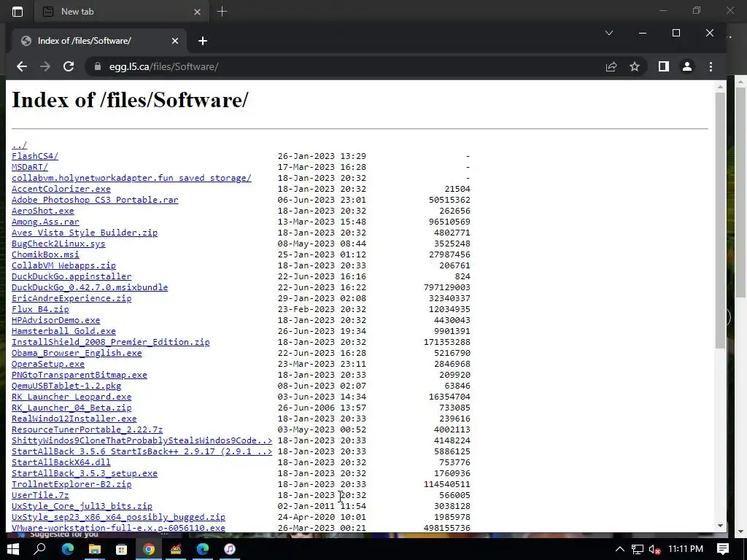747x560 pixels.
Task: Download AeroShot.exe
Action: tap(43, 211)
